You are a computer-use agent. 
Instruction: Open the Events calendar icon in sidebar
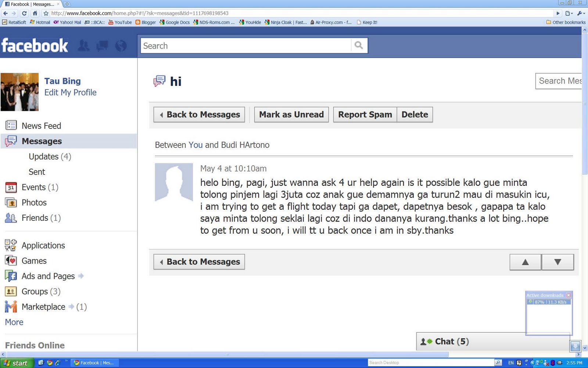coord(11,187)
